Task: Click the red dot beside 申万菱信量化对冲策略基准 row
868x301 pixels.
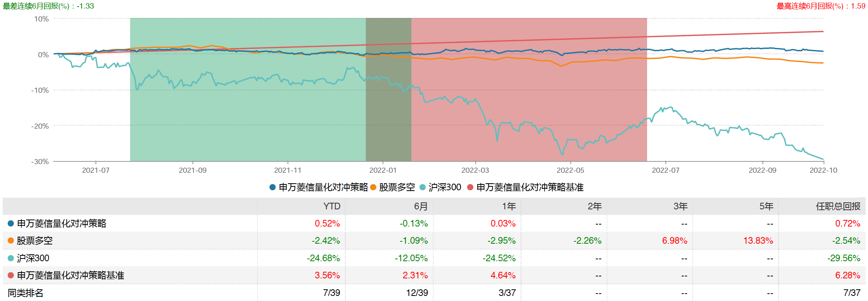Action: point(11,275)
